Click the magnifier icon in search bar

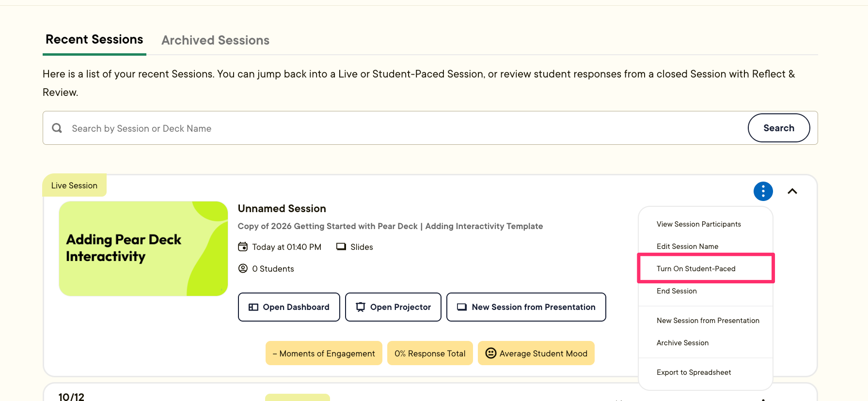click(57, 128)
